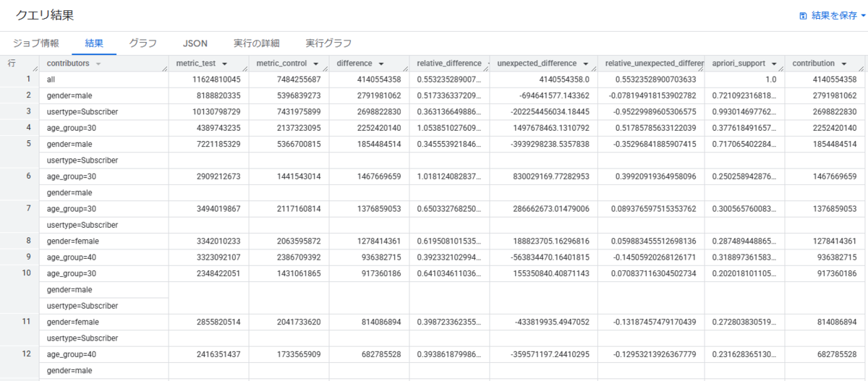Select unexpected_difference value -359571197.24410295
The image size is (868, 381).
pos(549,354)
